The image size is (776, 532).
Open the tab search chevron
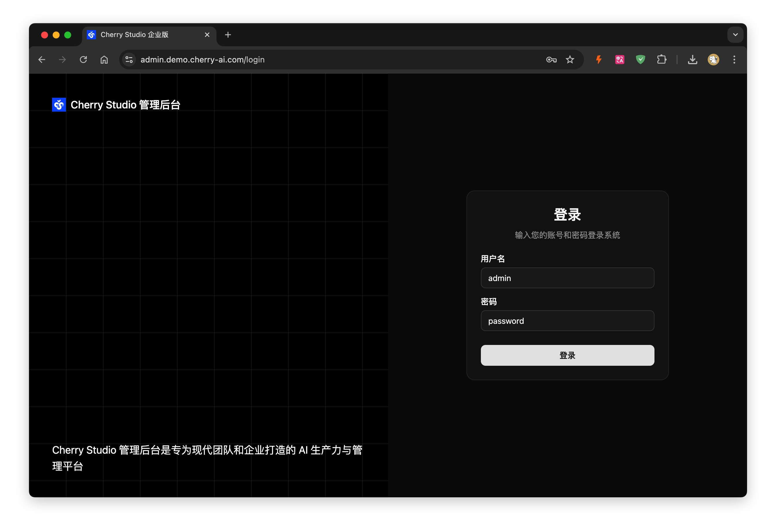click(x=735, y=34)
